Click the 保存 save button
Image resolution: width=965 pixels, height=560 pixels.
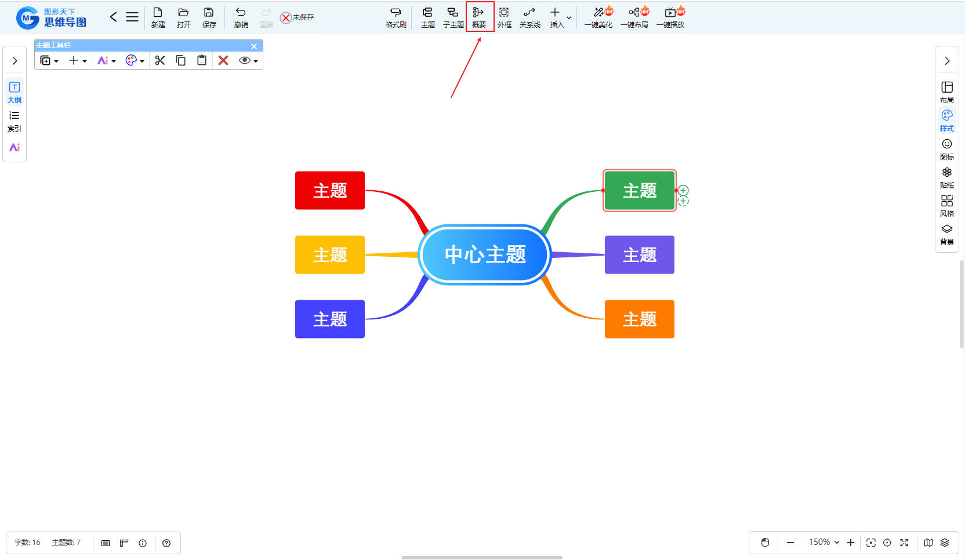tap(209, 17)
